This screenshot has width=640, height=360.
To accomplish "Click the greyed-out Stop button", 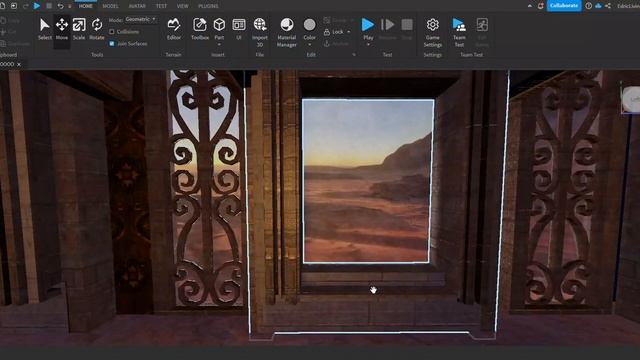I will tap(407, 29).
